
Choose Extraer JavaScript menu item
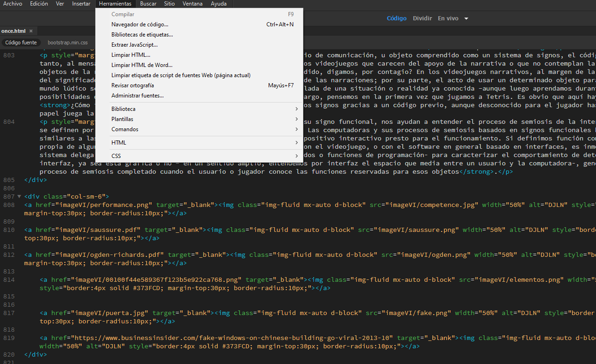tap(134, 45)
